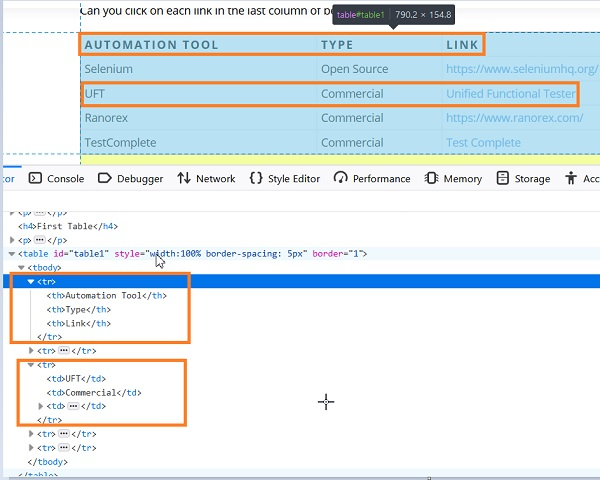The image size is (600, 480).
Task: Open the Unified Functional Tester link
Action: tap(511, 94)
